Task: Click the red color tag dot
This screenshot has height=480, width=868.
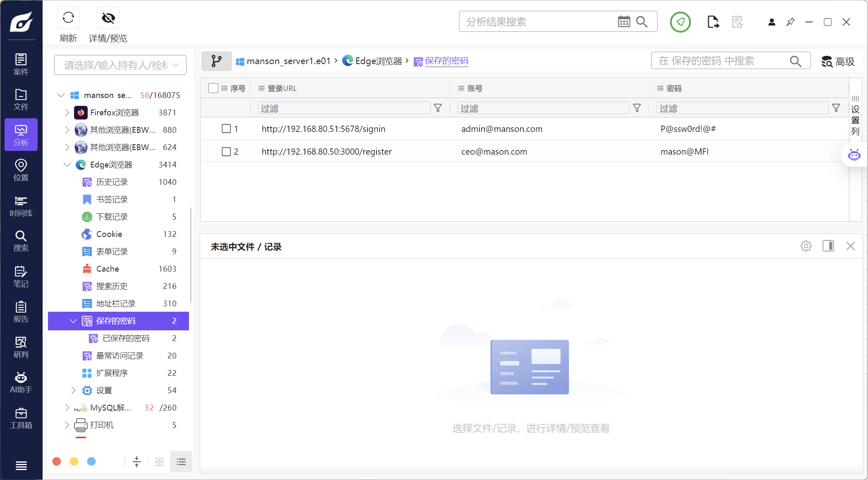Action: click(x=57, y=461)
